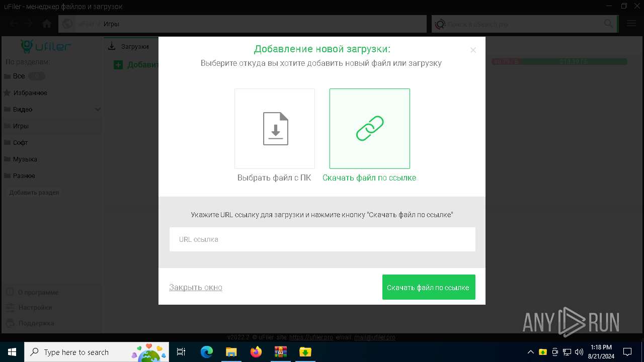
Task: Open the 'Избранное' favorites section
Action: (30, 93)
